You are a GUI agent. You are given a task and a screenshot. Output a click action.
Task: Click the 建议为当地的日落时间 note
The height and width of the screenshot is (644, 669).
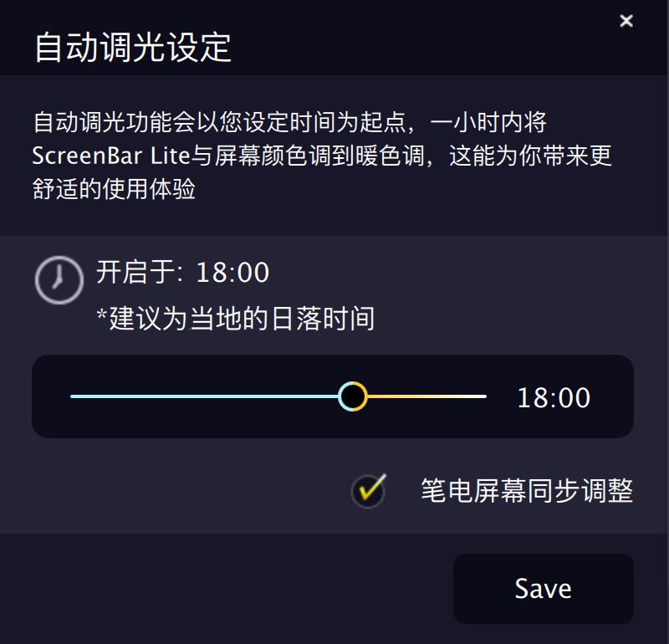pos(236,318)
